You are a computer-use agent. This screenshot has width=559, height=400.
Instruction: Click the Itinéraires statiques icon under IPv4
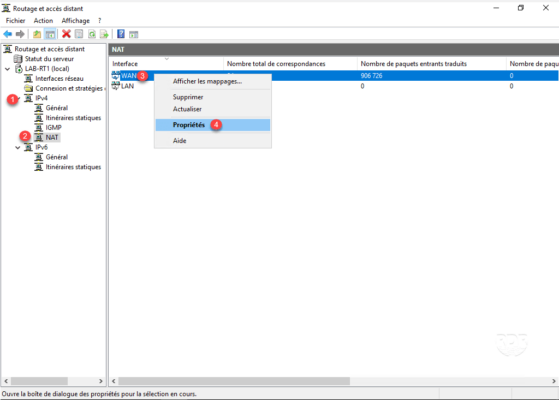39,118
